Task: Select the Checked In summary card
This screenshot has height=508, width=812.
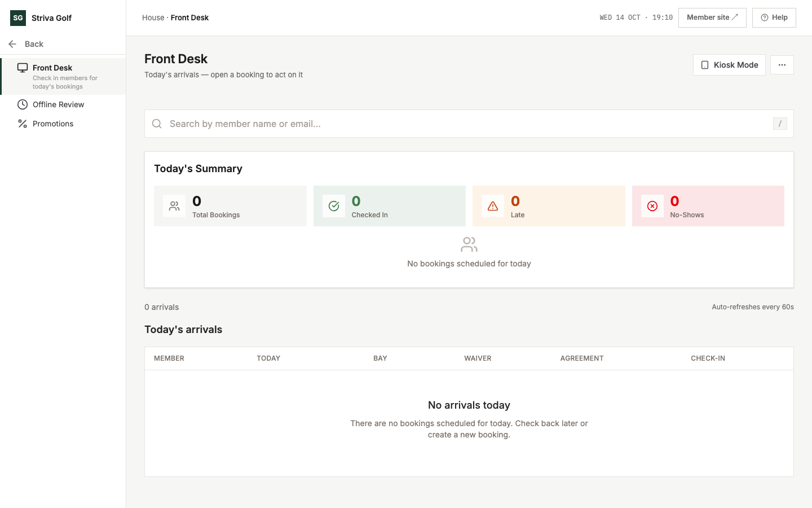Action: pyautogui.click(x=390, y=206)
